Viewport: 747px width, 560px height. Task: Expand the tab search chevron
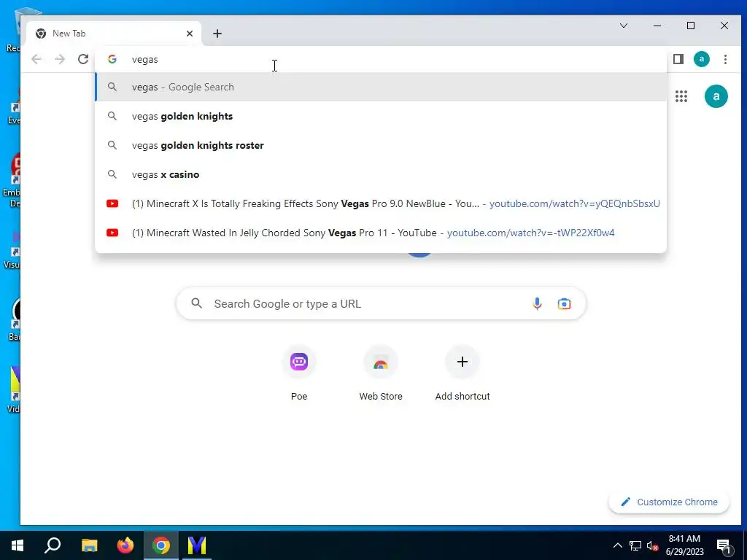click(x=623, y=26)
